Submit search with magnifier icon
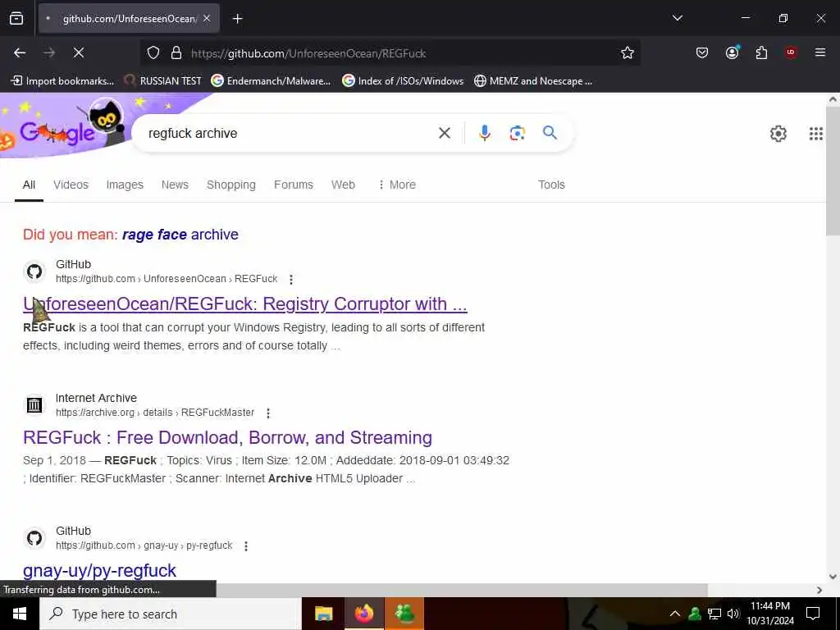Viewport: 840px width, 630px height. click(x=550, y=132)
